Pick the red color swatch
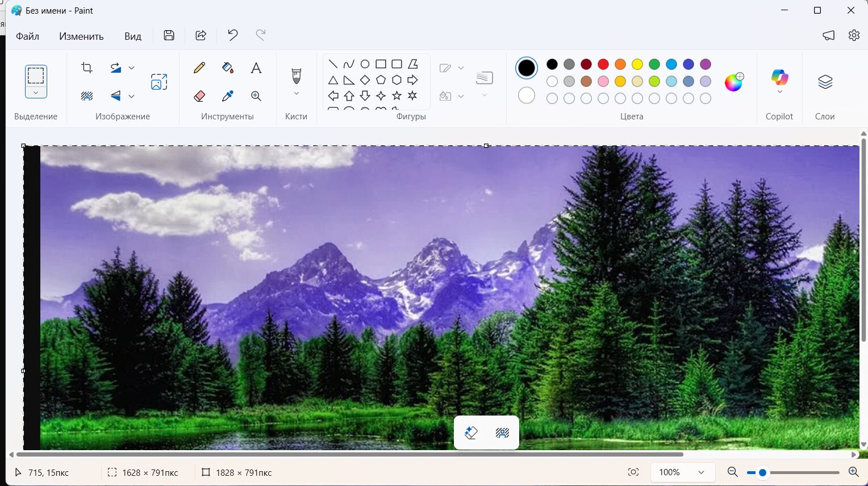 [x=603, y=64]
